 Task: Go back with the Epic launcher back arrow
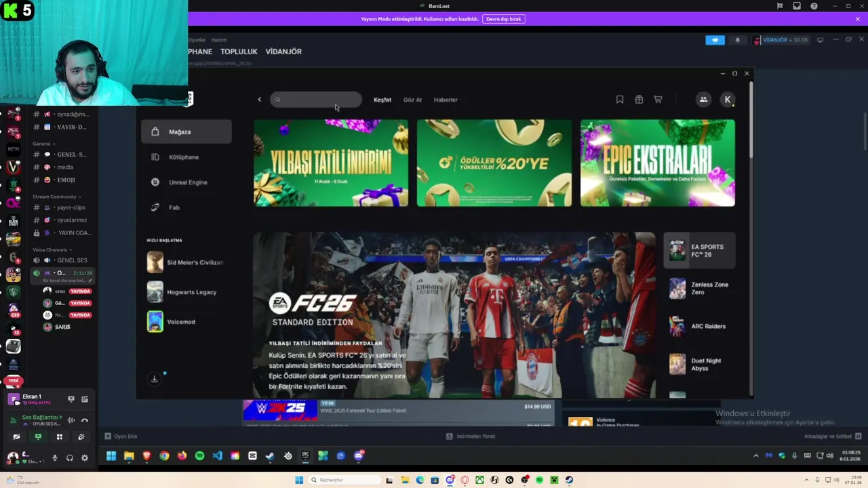pos(259,100)
